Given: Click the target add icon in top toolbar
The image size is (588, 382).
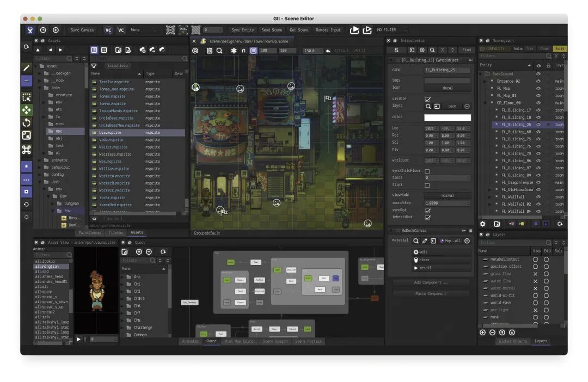Looking at the screenshot, I should click(56, 30).
